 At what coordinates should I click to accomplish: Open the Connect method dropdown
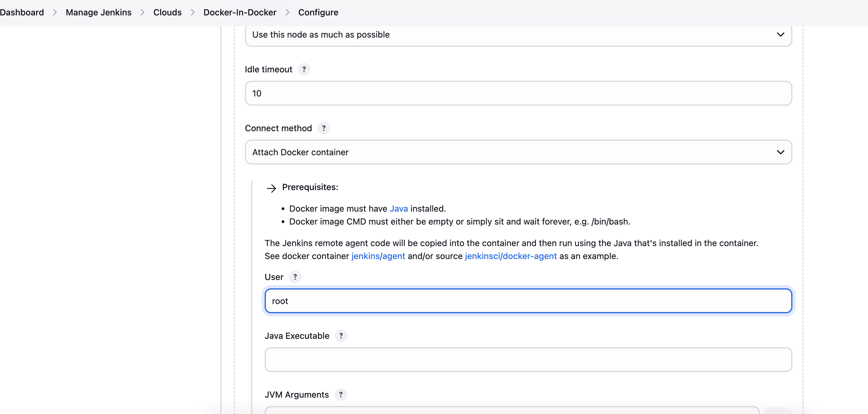(x=518, y=152)
